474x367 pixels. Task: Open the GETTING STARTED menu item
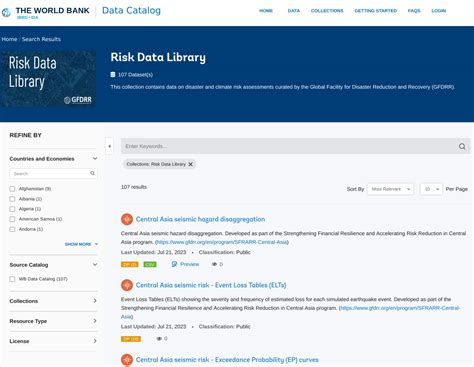(376, 11)
